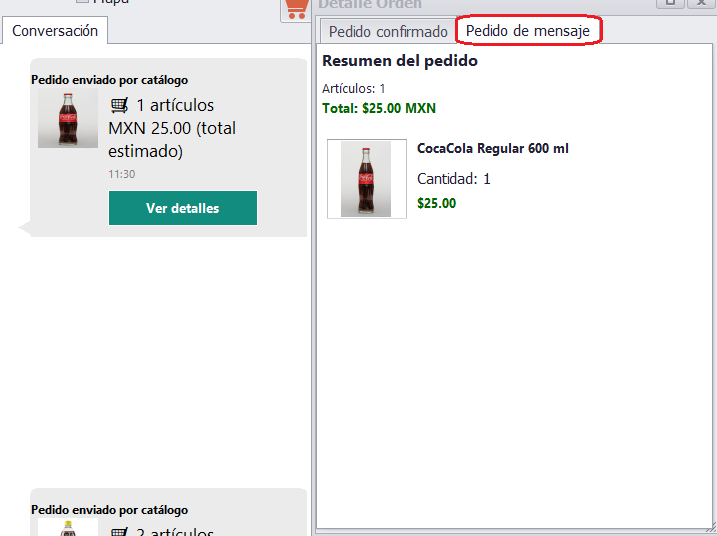This screenshot has width=717, height=536.
Task: Click the cart icon beside '2 artículos'
Action: (x=120, y=531)
